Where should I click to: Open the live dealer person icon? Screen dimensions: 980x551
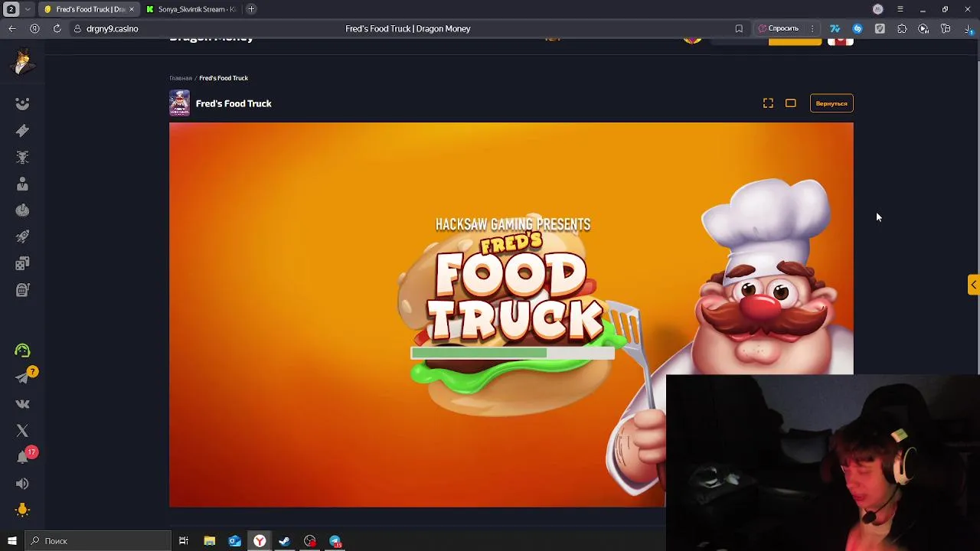click(x=22, y=184)
